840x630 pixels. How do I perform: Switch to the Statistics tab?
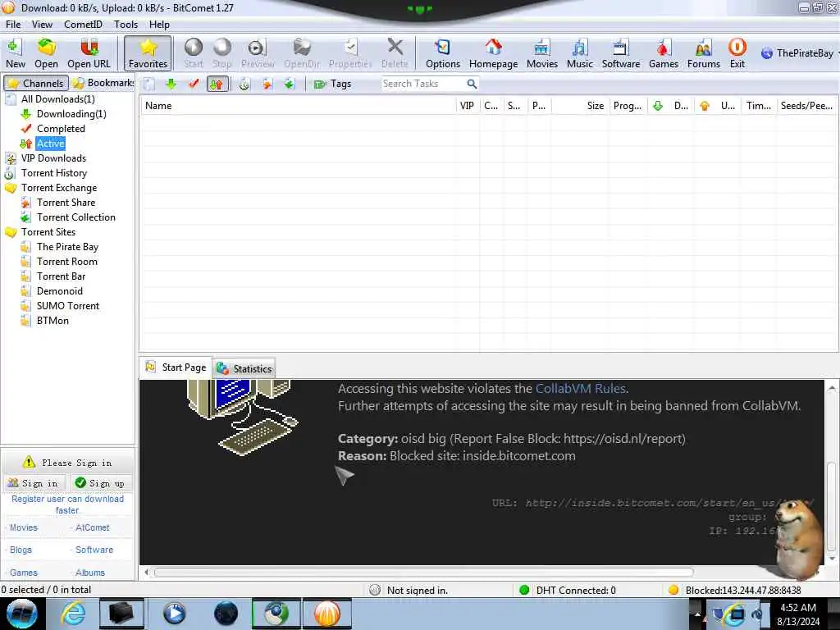(x=244, y=368)
